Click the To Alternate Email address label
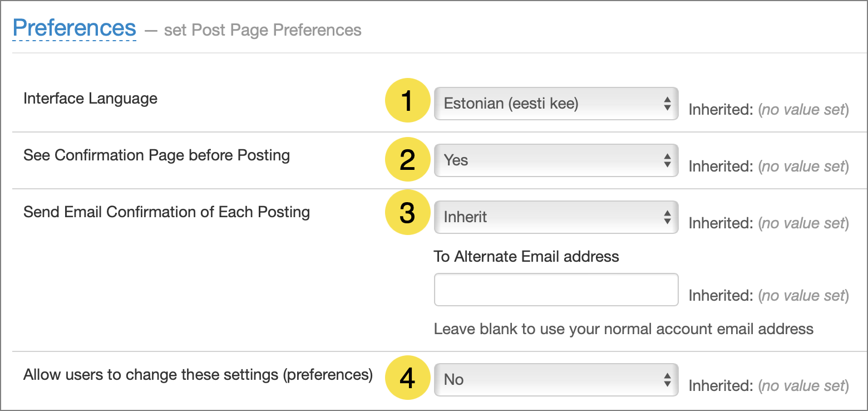868x411 pixels. pyautogui.click(x=526, y=256)
